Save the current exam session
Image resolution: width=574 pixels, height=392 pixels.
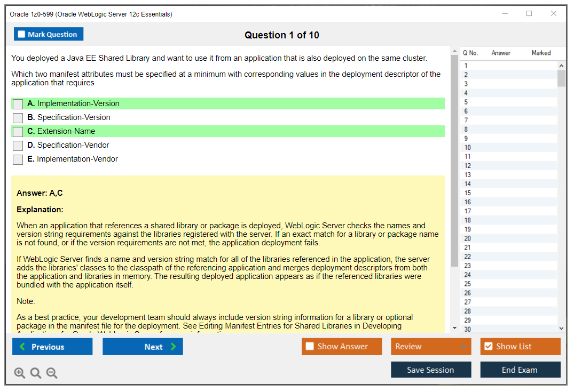(x=431, y=370)
